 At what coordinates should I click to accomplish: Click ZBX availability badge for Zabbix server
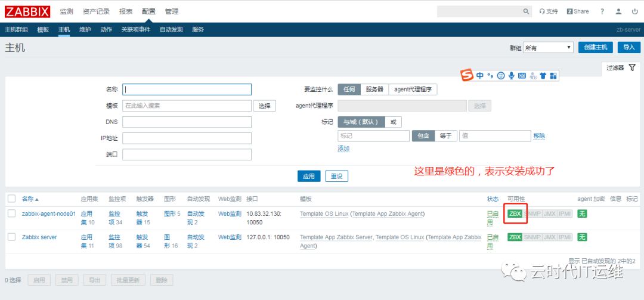(x=515, y=237)
